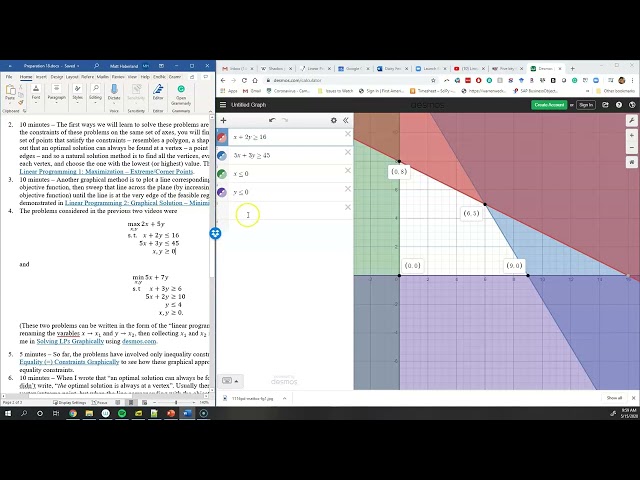
Task: Open the Design tab in Word
Action: coord(57,77)
